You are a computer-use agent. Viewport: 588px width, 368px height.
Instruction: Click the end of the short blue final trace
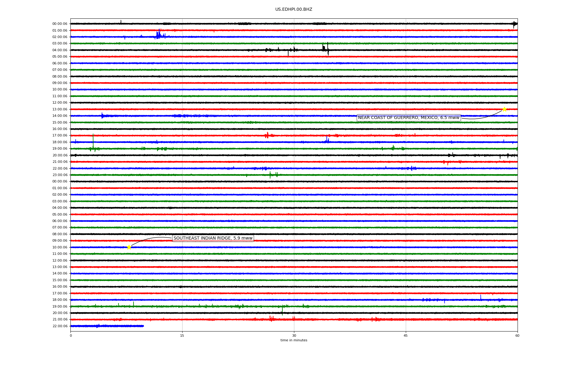tap(143, 326)
